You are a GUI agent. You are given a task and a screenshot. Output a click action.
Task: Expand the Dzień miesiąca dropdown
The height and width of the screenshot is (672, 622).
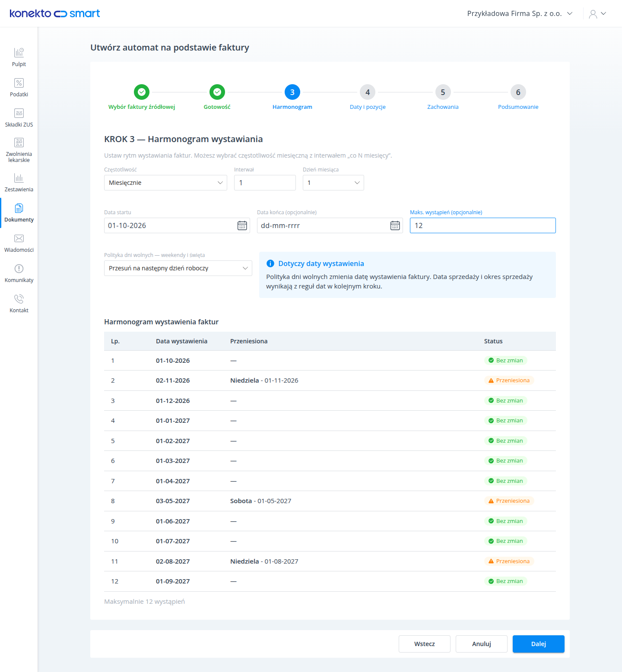pyautogui.click(x=333, y=183)
